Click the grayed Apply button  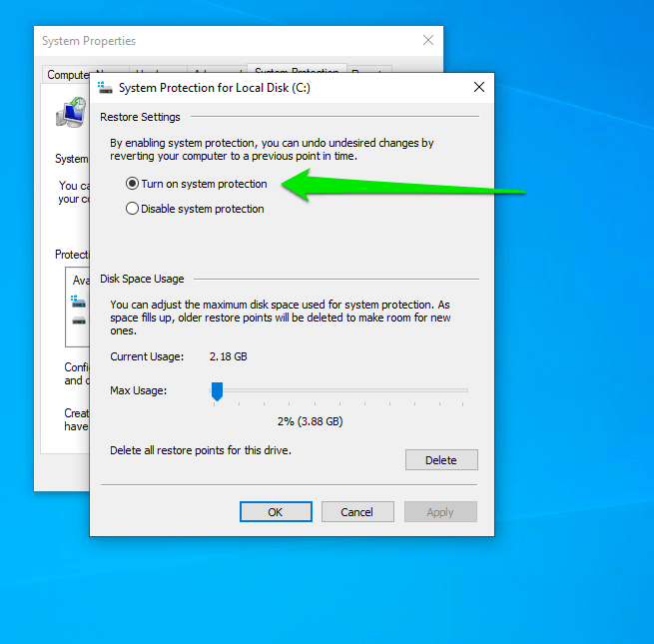440,512
